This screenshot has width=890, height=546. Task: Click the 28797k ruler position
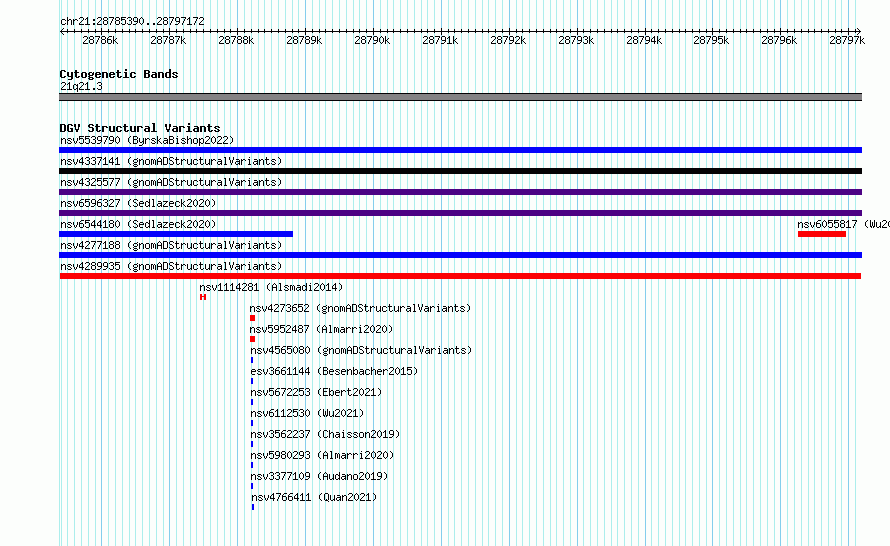pyautogui.click(x=847, y=40)
